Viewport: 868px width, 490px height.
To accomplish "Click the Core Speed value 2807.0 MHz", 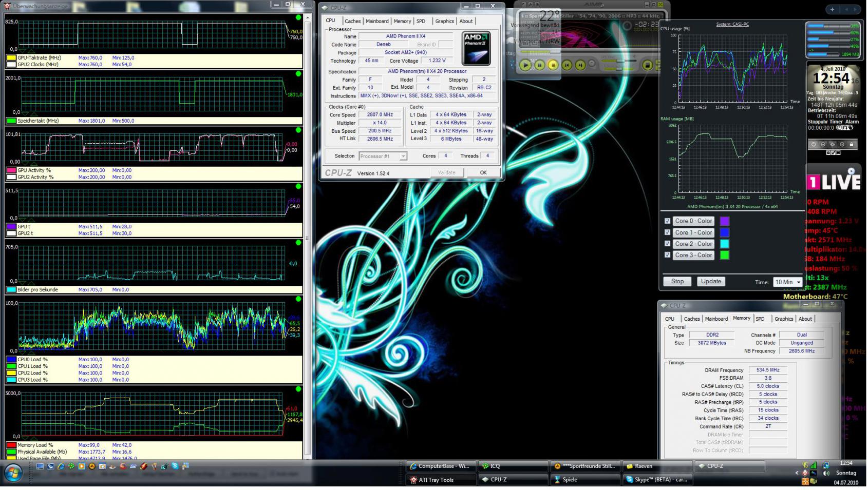I will coord(380,115).
